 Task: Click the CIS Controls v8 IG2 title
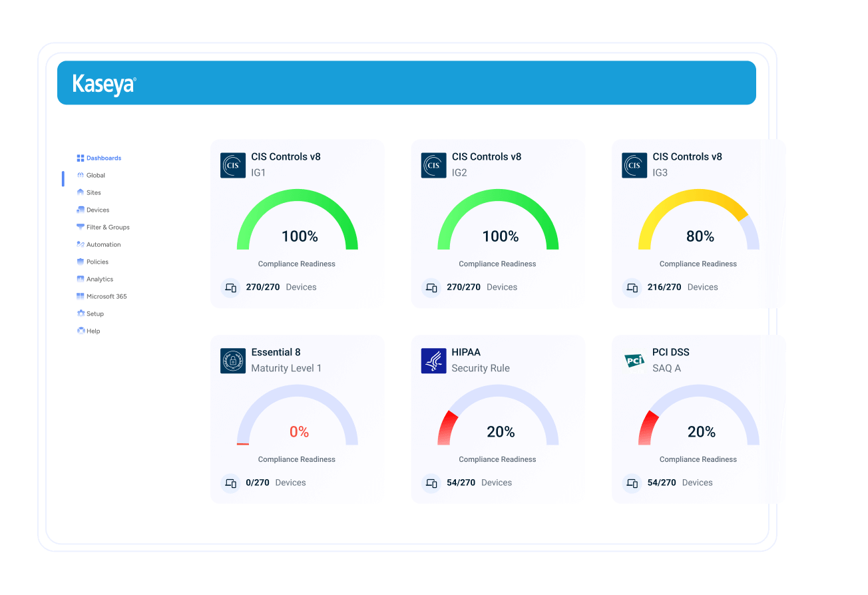pyautogui.click(x=486, y=157)
